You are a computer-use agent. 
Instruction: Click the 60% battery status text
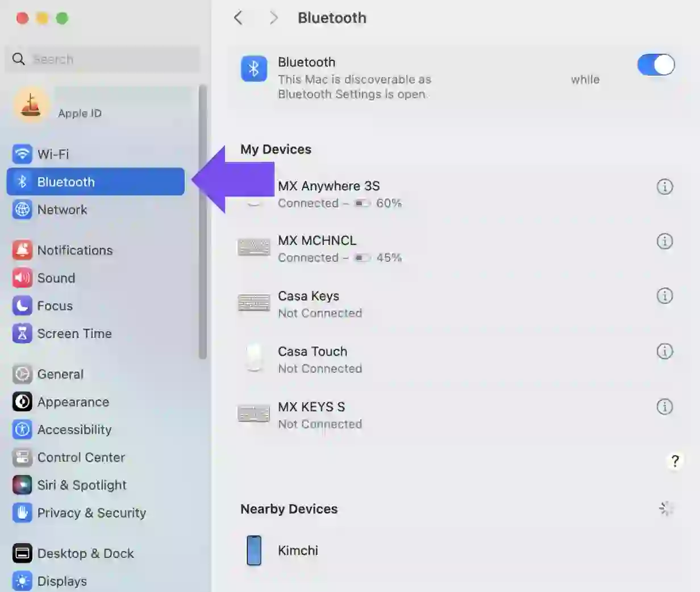point(389,203)
